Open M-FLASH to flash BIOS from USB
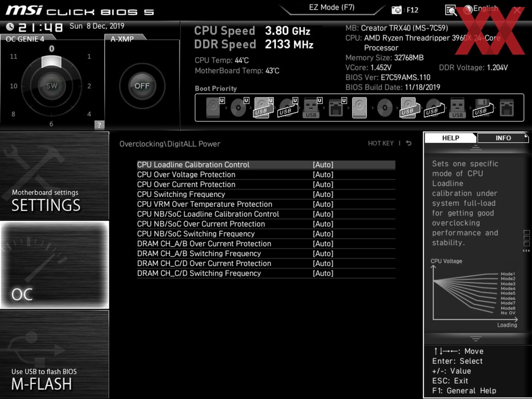The height and width of the screenshot is (399, 532). click(54, 354)
